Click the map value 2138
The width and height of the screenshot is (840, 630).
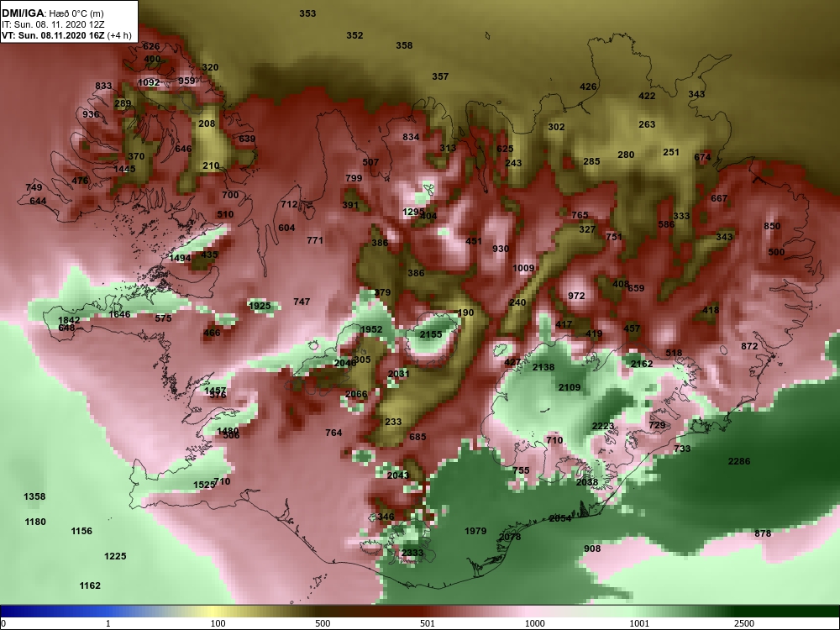(543, 367)
